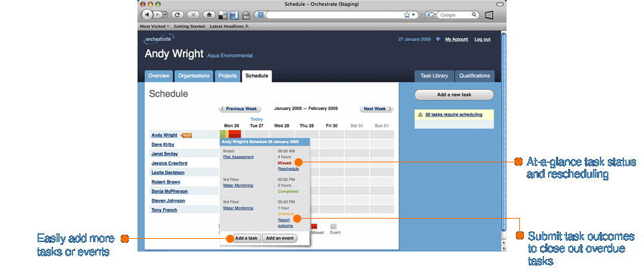Click the Orchestrate logo in the header
This screenshot has width=644, height=277.
coord(159,40)
